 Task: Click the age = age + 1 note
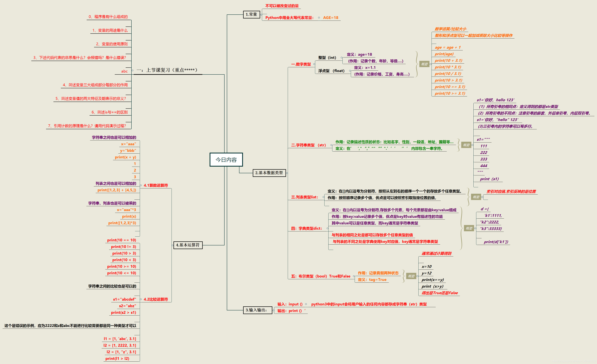(447, 47)
